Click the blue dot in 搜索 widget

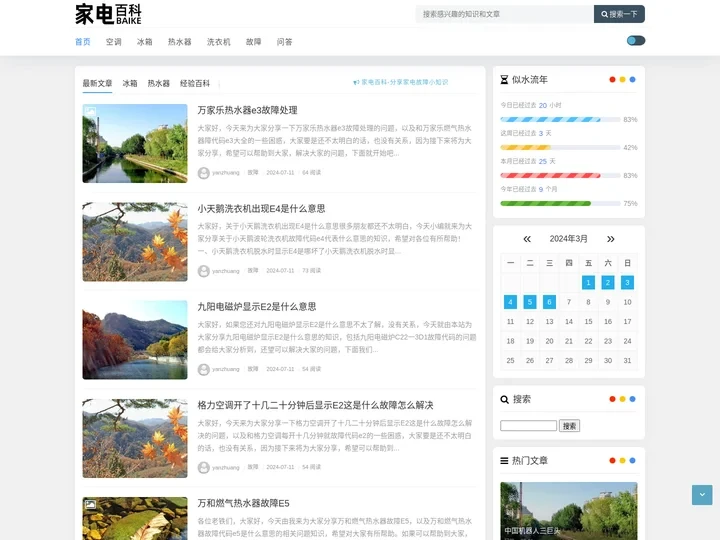pos(632,399)
